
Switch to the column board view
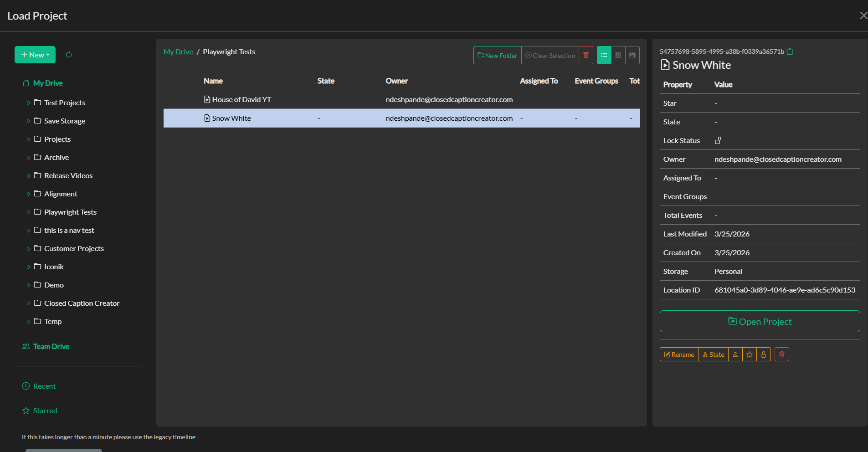[632, 55]
